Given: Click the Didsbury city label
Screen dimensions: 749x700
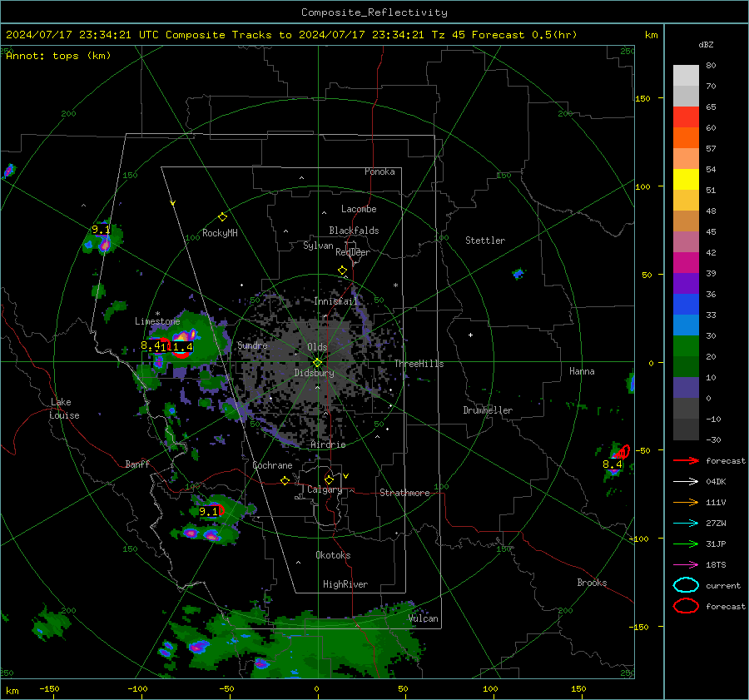Looking at the screenshot, I should 314,373.
